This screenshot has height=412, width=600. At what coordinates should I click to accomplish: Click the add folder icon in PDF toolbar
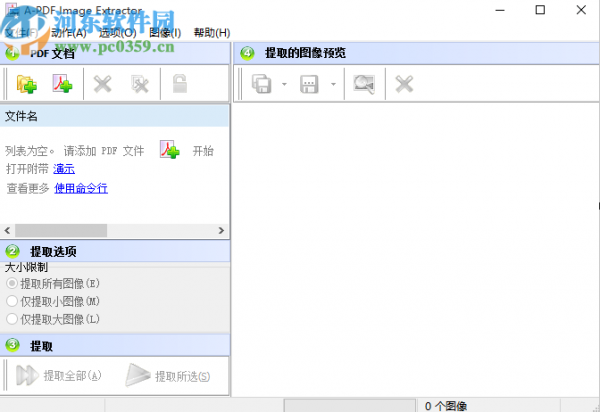tap(26, 84)
